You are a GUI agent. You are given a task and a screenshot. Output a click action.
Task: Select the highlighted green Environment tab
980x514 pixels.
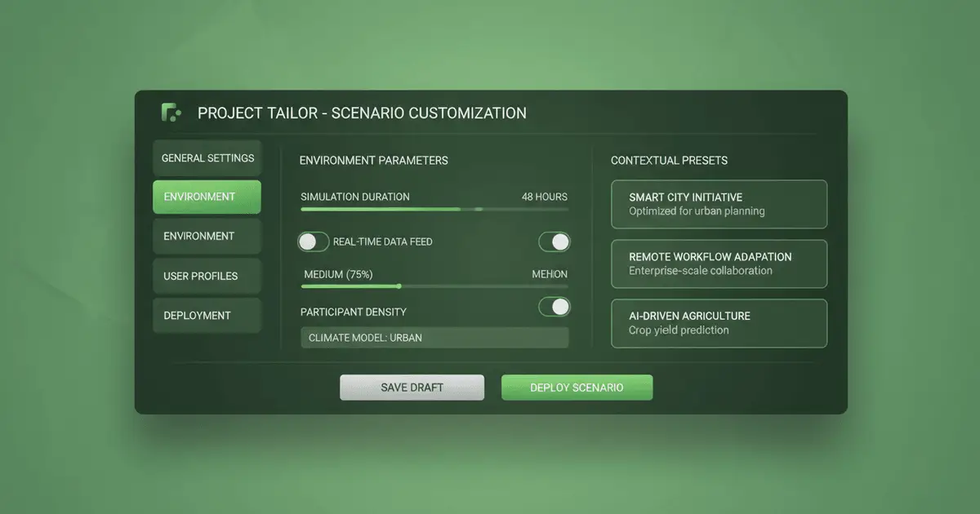[207, 197]
